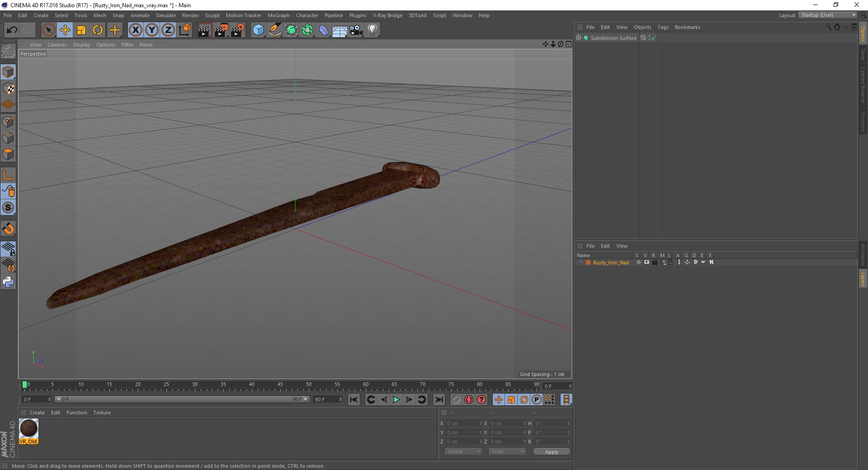The image size is (868, 470).
Task: Toggle Rusty_Iron_Nail layer lock icon
Action: coord(670,262)
